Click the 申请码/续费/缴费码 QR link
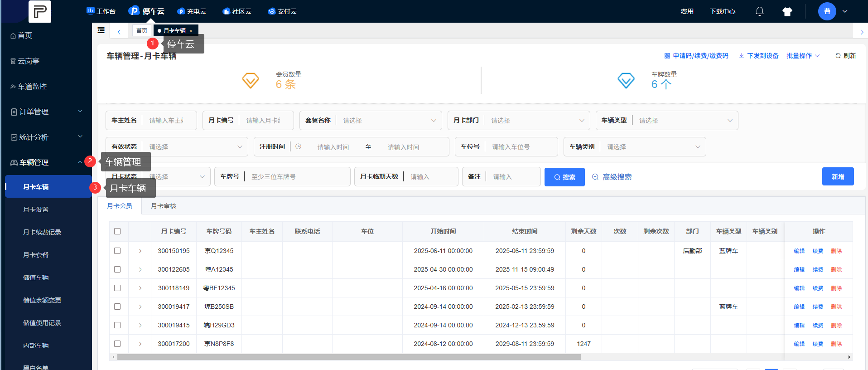 696,56
